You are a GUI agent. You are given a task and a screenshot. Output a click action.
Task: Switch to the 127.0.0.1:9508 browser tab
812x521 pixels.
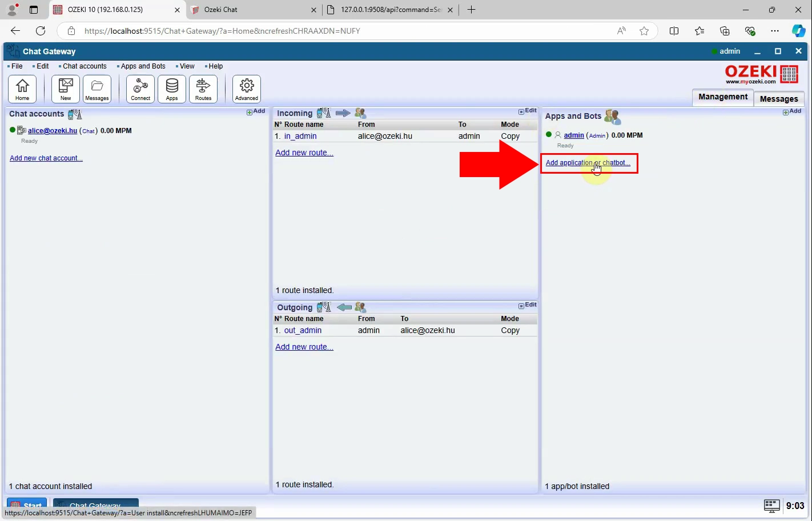tap(391, 10)
